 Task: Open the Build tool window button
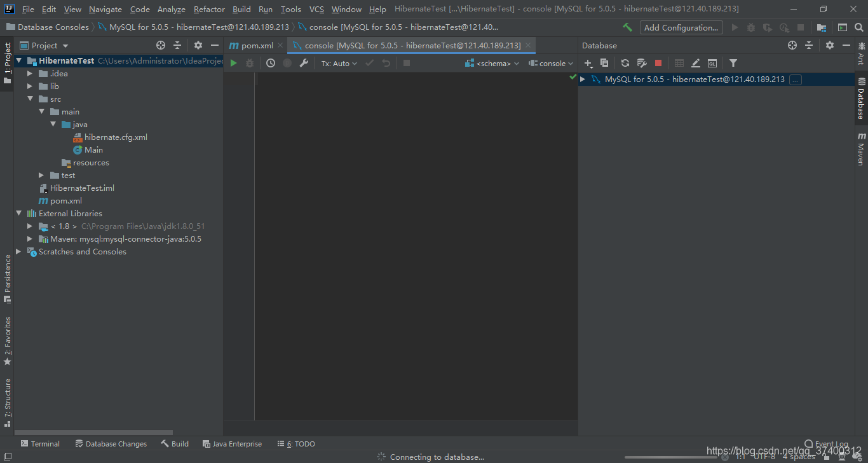[175, 443]
